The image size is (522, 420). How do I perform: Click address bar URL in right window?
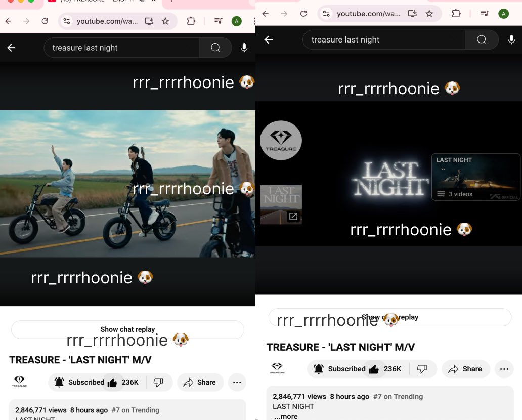369,14
